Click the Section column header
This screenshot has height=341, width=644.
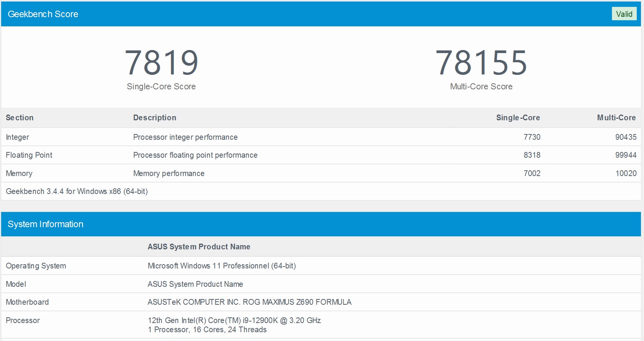(19, 118)
